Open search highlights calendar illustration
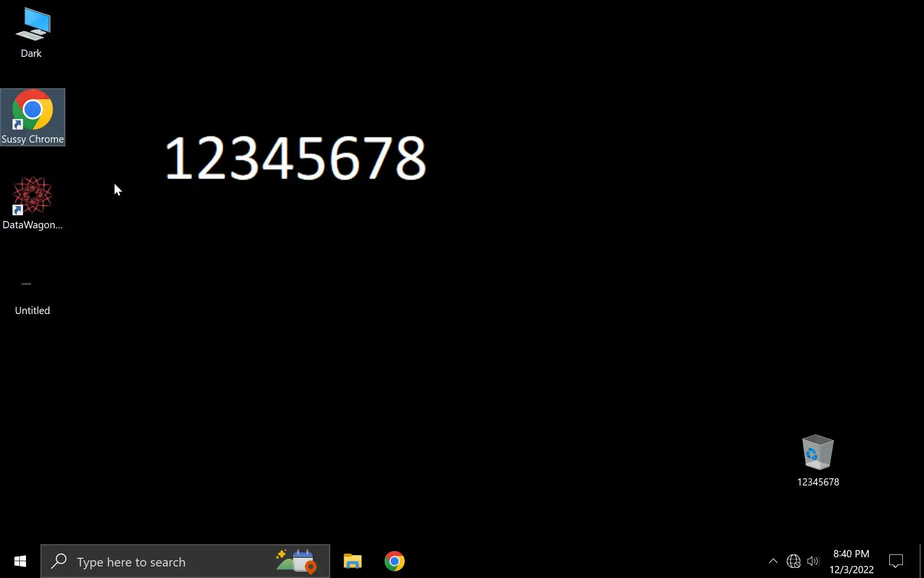Screen dimensions: 924x578 [296, 561]
